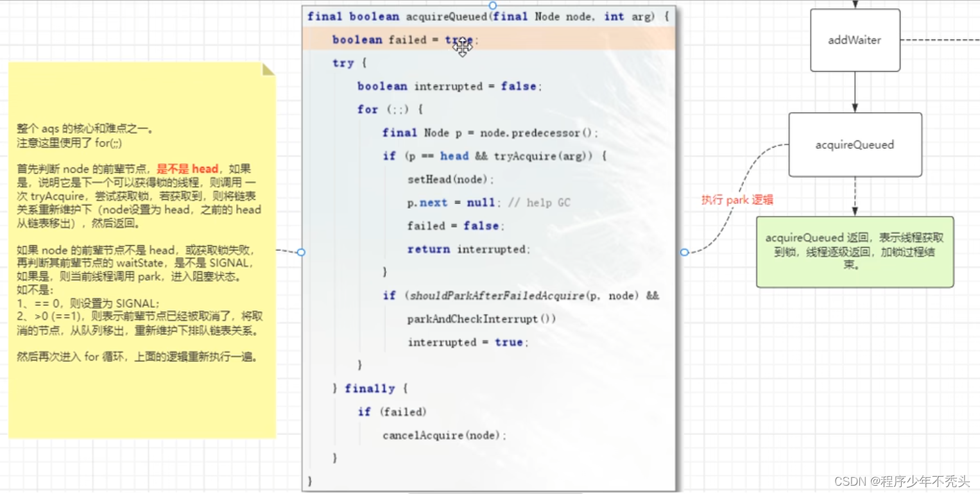Click the 'boolean interrupted = false;' line
Screen dimensions: 980x494
tap(450, 86)
